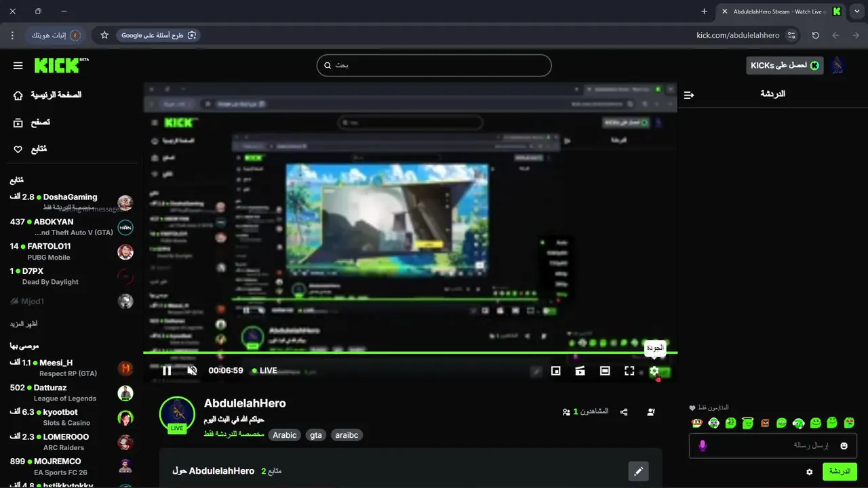The width and height of the screenshot is (868, 488).
Task: View the المشاهدون viewers list
Action: pyautogui.click(x=585, y=411)
